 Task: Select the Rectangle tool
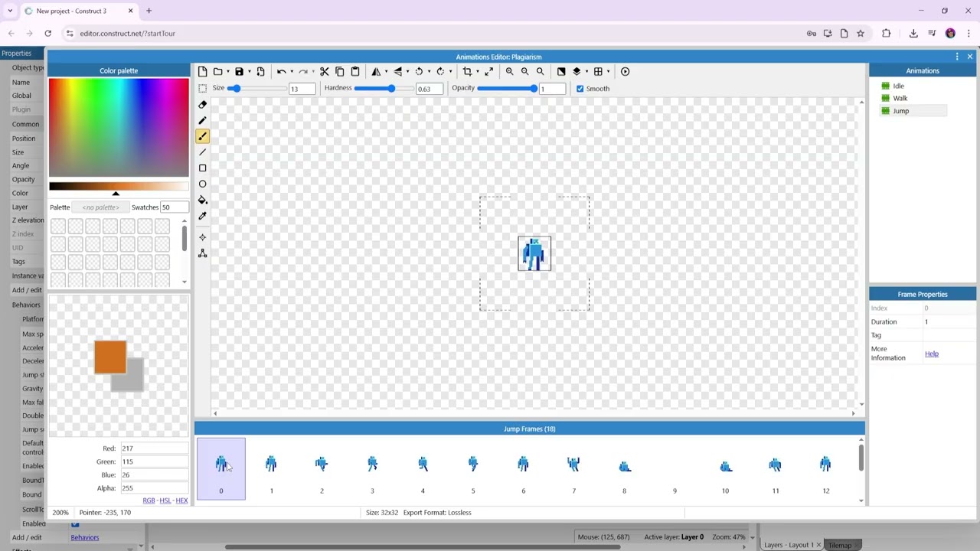click(202, 168)
